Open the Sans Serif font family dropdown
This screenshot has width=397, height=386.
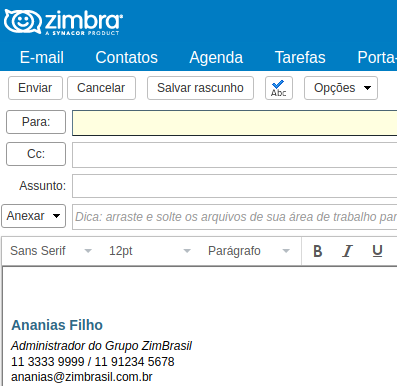coord(50,251)
